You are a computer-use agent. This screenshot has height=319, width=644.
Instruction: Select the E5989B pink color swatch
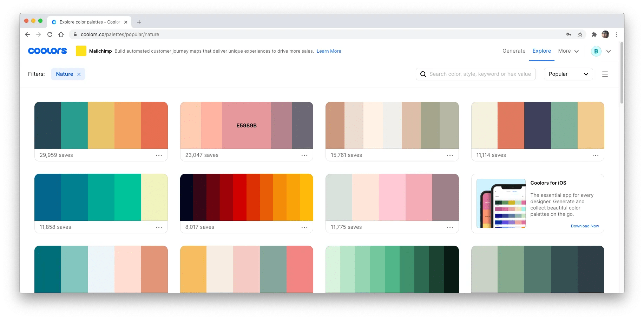[x=247, y=125]
